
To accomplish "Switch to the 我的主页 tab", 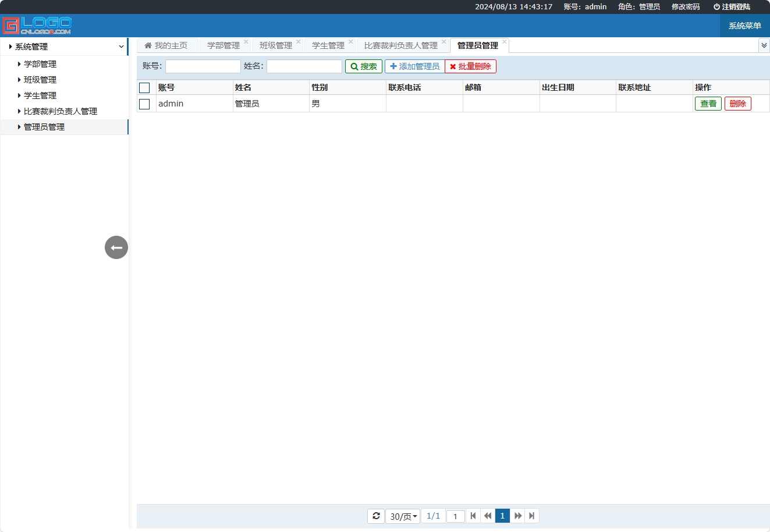I will click(x=166, y=45).
